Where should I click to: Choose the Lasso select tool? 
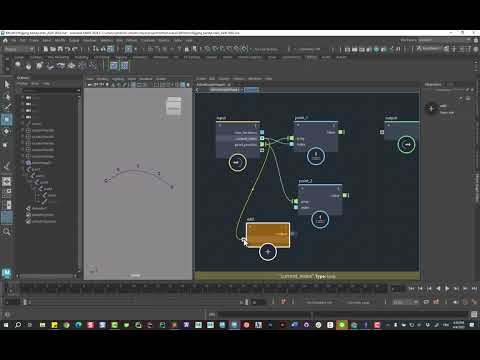click(7, 96)
